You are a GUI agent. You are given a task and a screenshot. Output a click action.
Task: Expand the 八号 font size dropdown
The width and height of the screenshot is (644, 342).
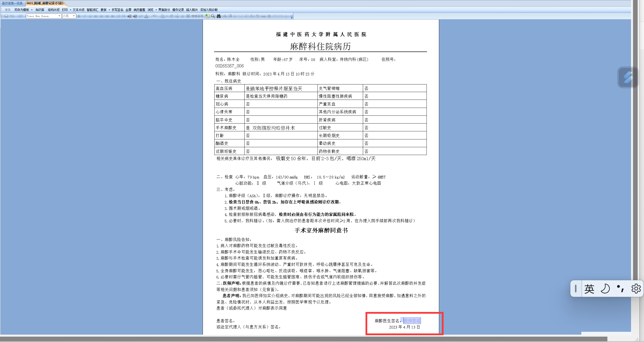(74, 16)
